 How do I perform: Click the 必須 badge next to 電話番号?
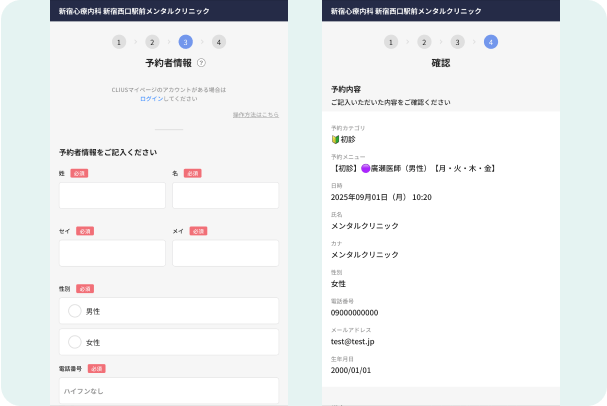[96, 368]
